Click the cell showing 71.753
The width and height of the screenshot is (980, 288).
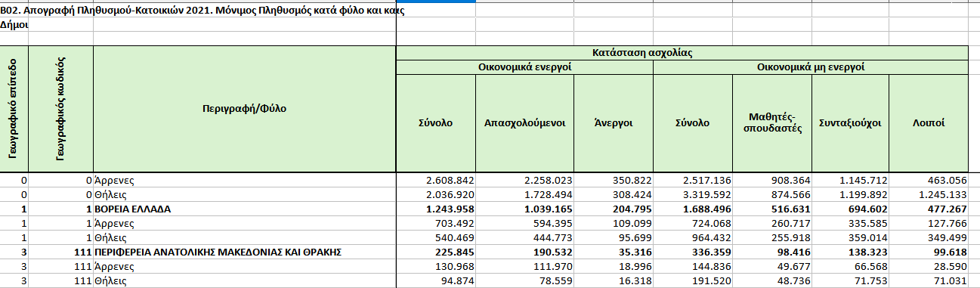[850, 281]
